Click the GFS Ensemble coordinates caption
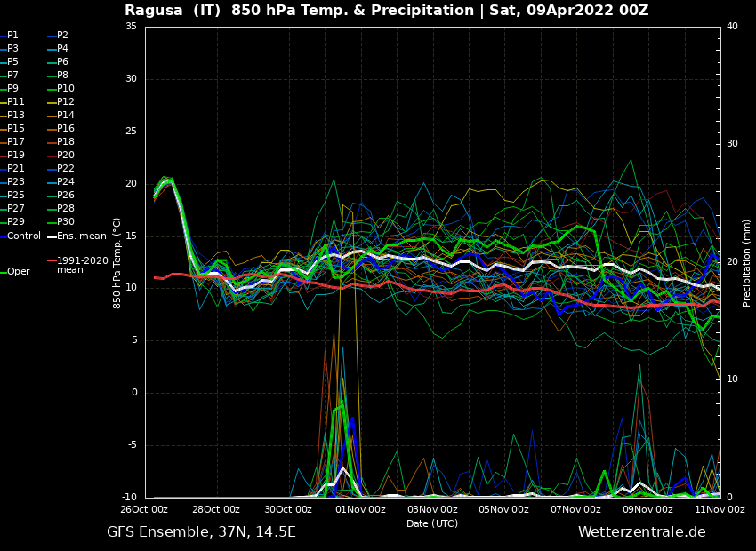 pyautogui.click(x=201, y=532)
